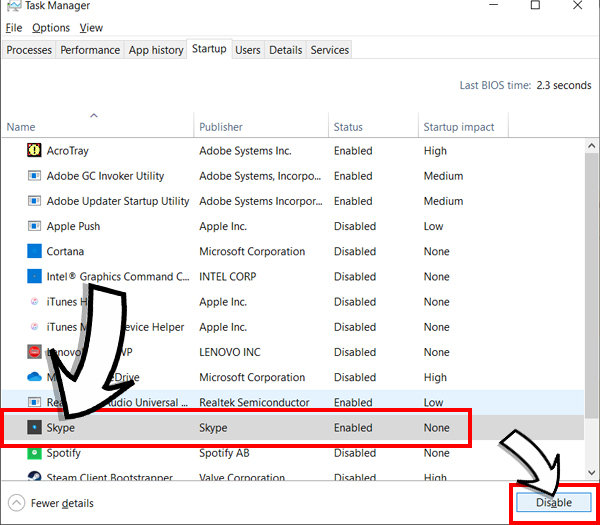Screen dimensions: 600x525
Task: Click the Intel Graphics Command Center icon
Action: [x=34, y=276]
